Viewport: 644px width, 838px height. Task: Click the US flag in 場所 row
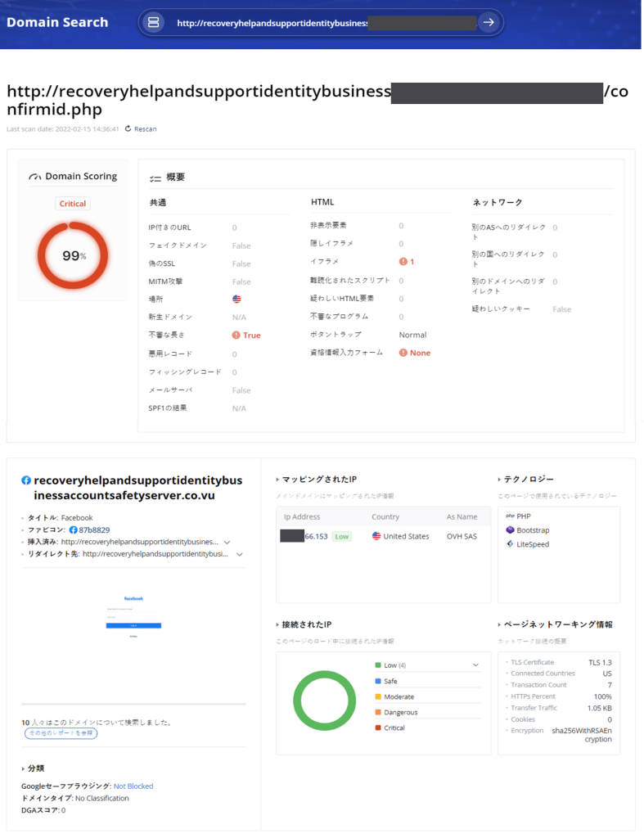(236, 300)
